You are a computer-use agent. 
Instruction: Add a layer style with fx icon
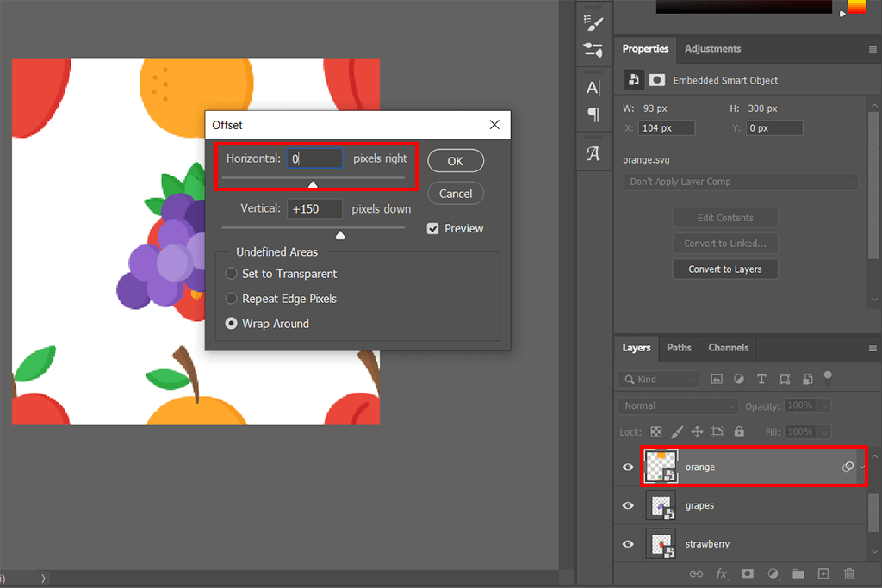point(721,574)
